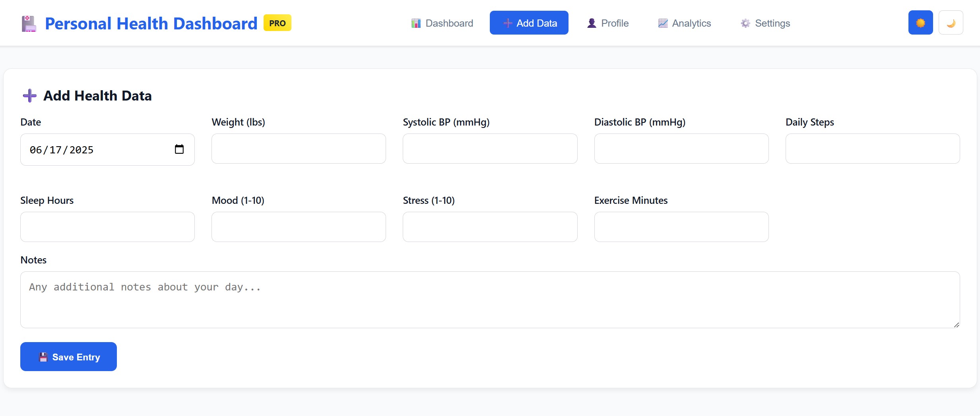Click inside the Weight (lbs) input field
980x416 pixels.
298,149
